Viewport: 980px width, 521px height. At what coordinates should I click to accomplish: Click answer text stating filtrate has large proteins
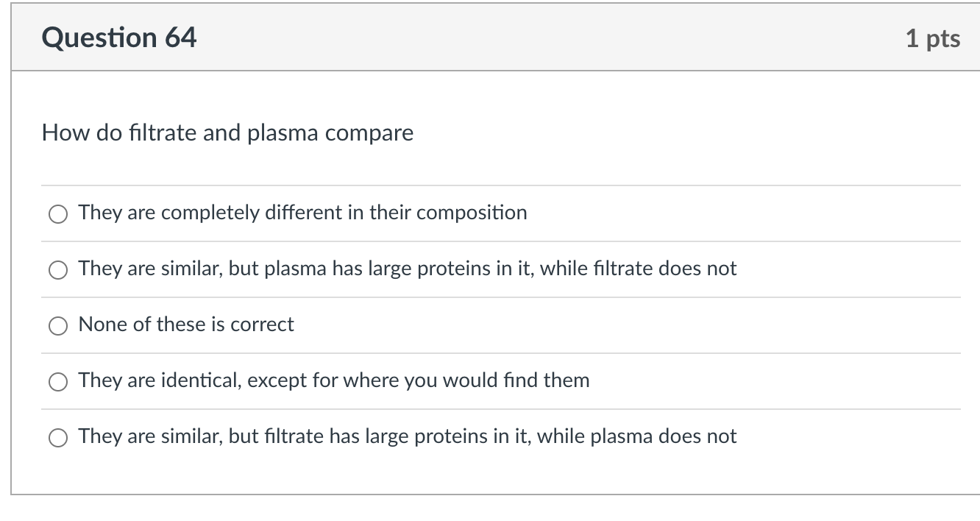407,436
